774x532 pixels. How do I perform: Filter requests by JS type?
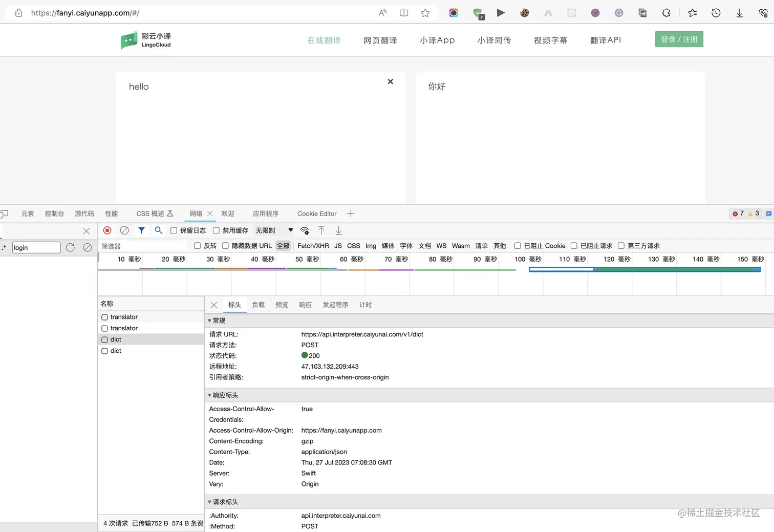click(338, 246)
